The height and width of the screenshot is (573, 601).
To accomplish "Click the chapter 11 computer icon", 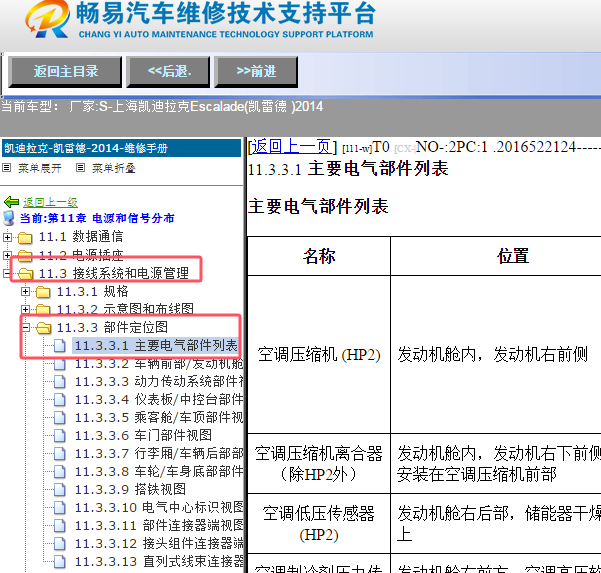I will [x=9, y=218].
